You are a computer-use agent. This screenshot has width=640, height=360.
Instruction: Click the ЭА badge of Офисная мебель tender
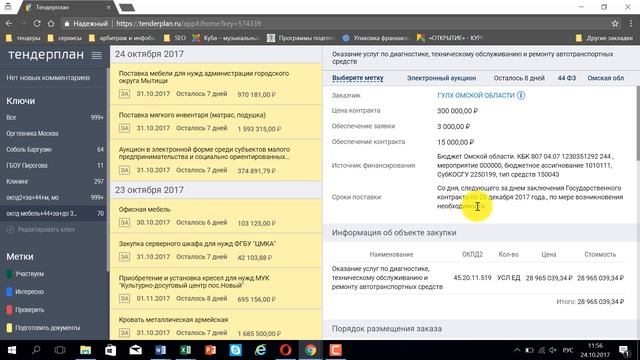click(x=124, y=222)
